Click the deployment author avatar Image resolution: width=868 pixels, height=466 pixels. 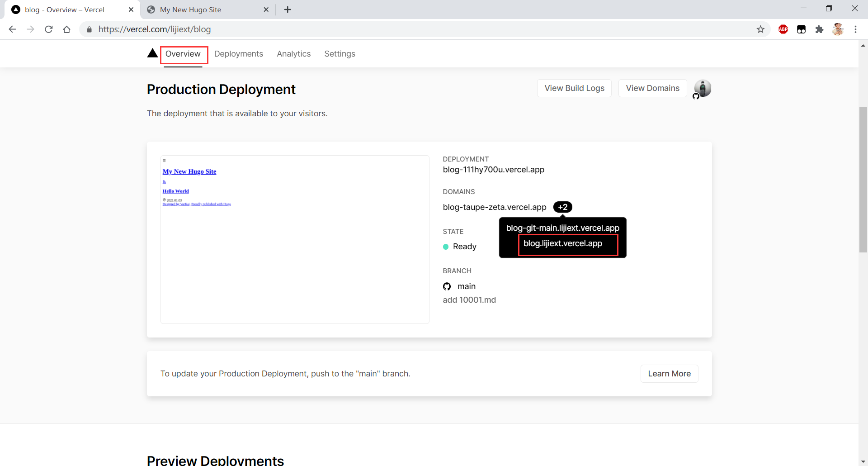703,88
